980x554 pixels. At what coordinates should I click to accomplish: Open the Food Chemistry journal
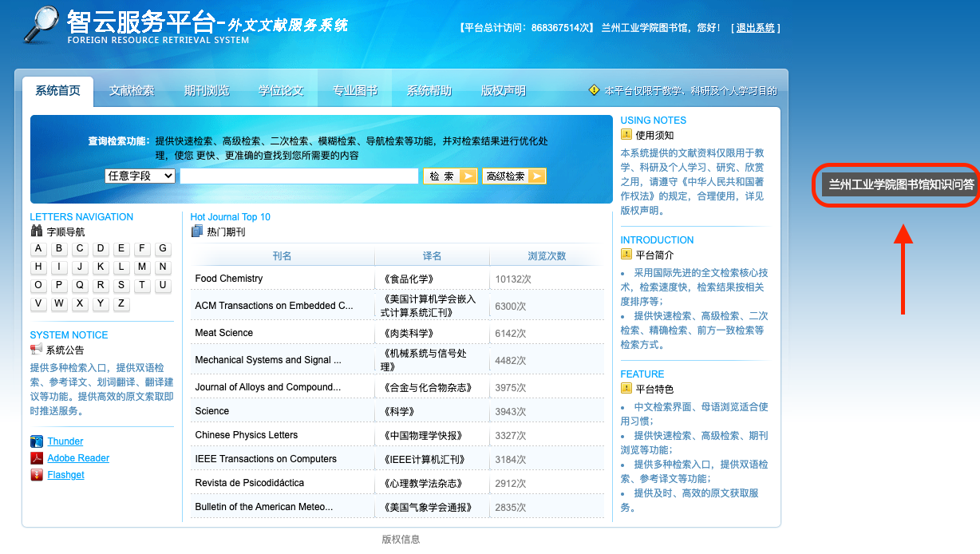[229, 279]
